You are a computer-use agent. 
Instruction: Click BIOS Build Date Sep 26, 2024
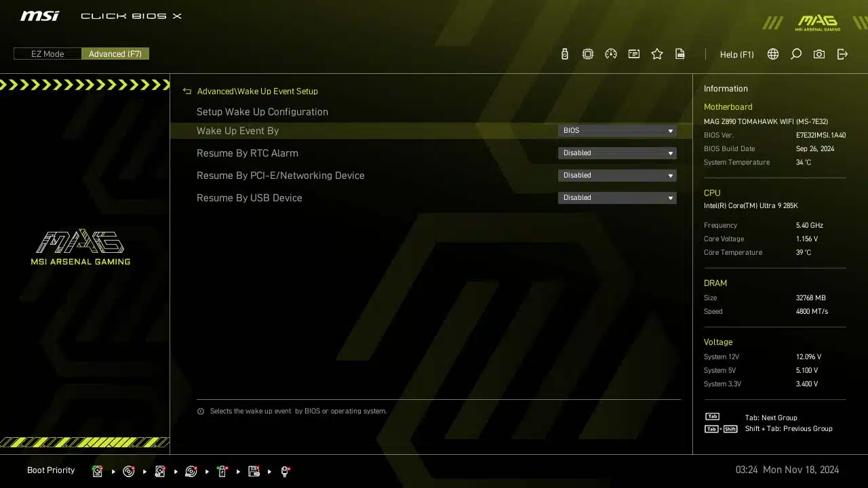pos(815,149)
